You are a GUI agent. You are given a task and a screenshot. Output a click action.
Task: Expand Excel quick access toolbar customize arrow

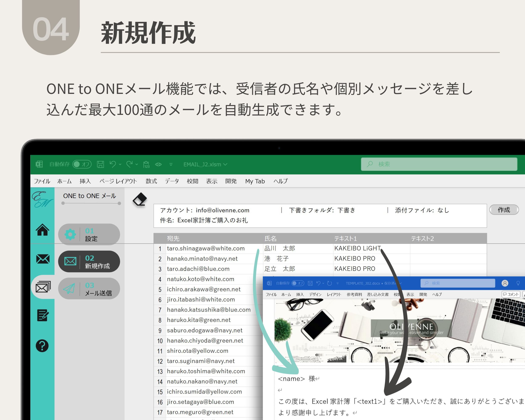tap(171, 164)
